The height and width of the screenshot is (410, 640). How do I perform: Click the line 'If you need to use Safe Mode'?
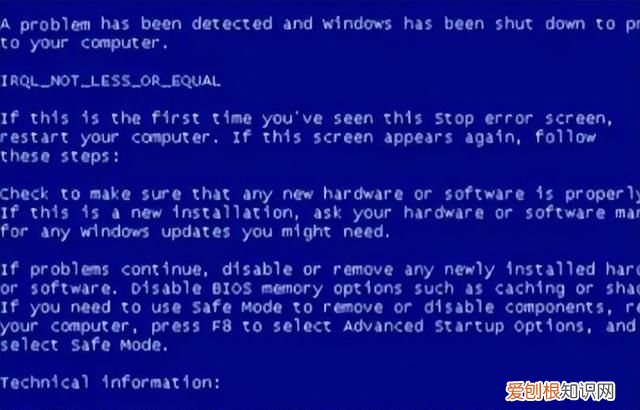[x=320, y=308]
